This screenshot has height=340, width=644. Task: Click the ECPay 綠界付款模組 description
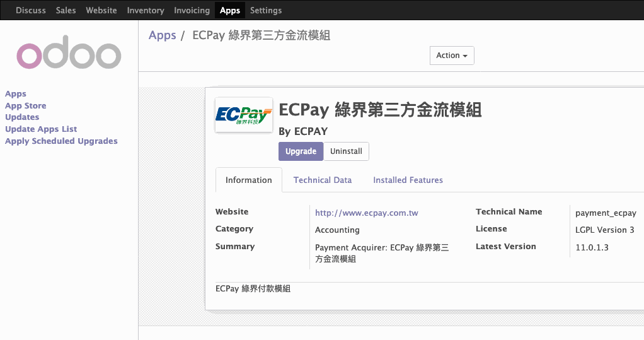pyautogui.click(x=253, y=289)
